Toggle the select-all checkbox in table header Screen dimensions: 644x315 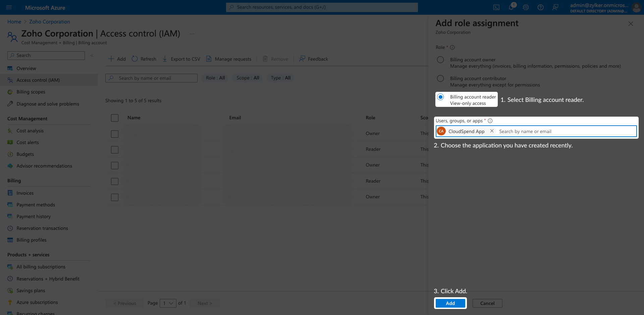115,118
